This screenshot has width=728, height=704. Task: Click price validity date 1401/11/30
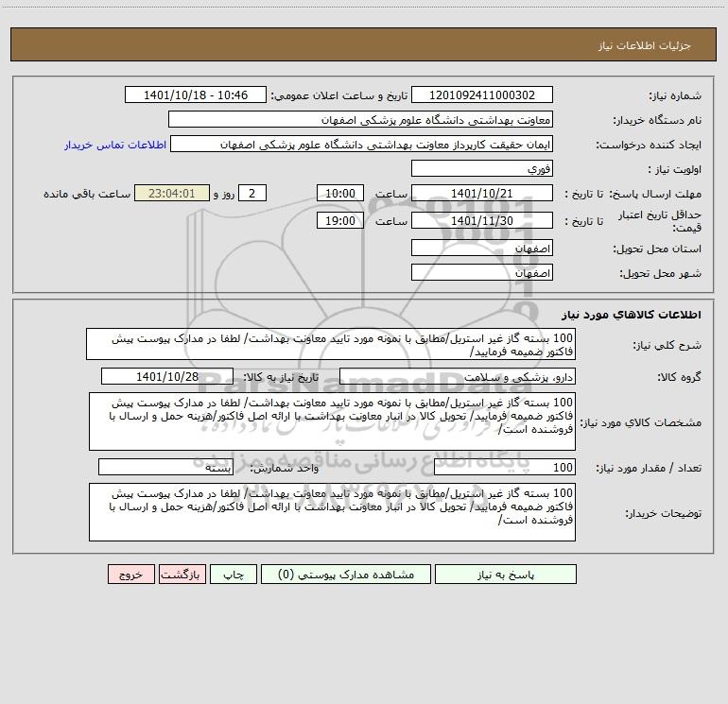pos(482,220)
